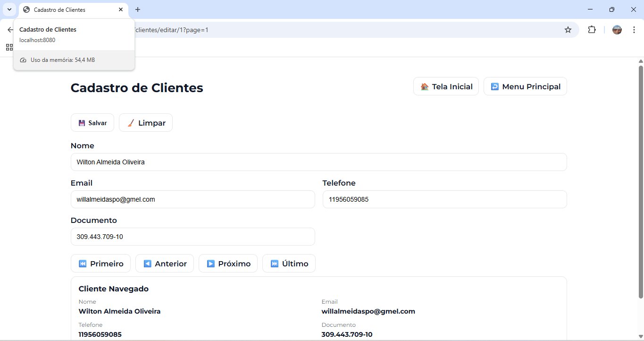
Task: Navigate to Anterior client record
Action: click(x=165, y=264)
